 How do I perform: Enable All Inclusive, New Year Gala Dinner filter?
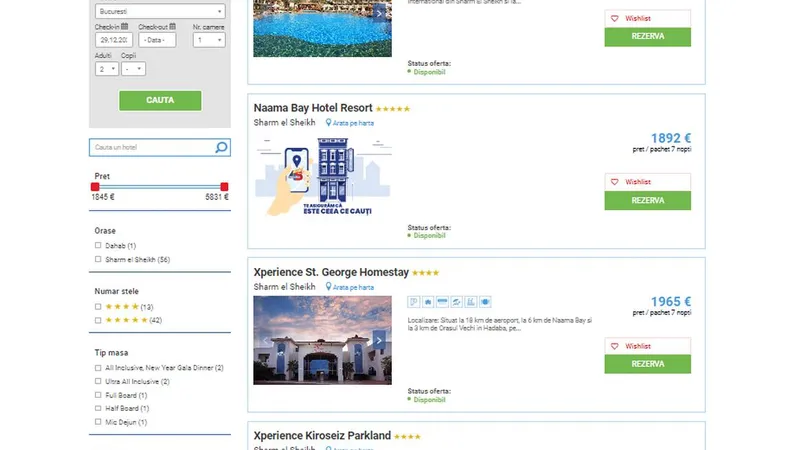point(98,368)
